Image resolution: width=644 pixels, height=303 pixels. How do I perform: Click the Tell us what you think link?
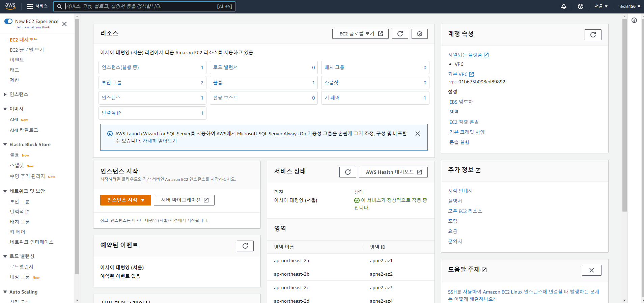[x=33, y=27]
